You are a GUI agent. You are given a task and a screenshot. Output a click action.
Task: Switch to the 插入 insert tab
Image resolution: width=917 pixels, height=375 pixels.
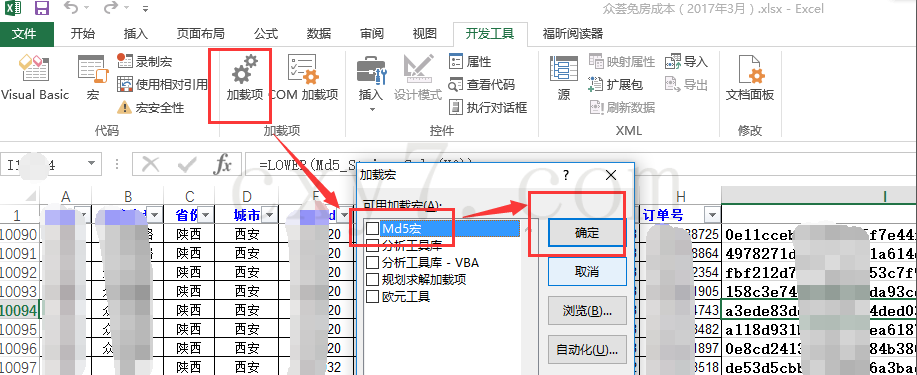[x=136, y=33]
